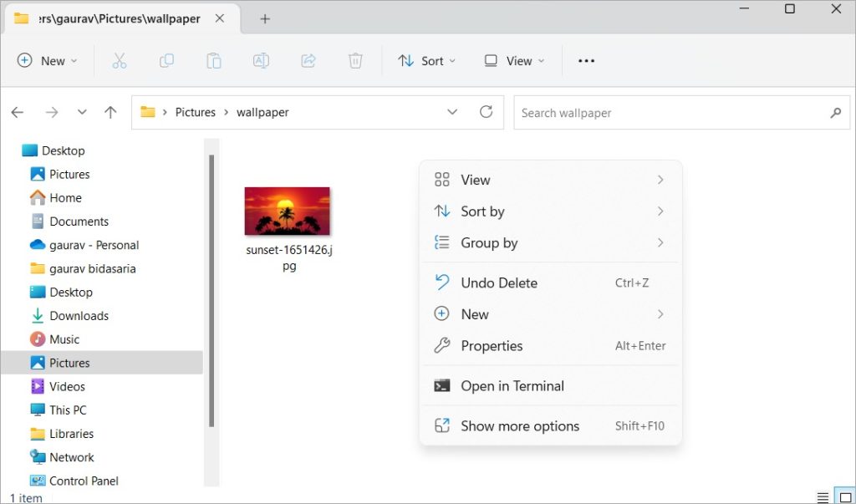
Task: Go up one folder level arrow
Action: [x=110, y=112]
